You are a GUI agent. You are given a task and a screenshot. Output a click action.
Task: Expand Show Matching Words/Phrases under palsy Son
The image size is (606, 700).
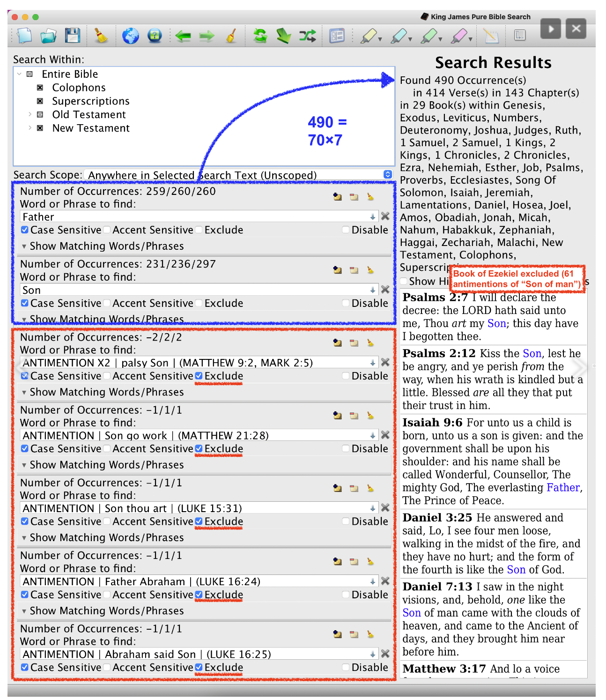pyautogui.click(x=24, y=392)
